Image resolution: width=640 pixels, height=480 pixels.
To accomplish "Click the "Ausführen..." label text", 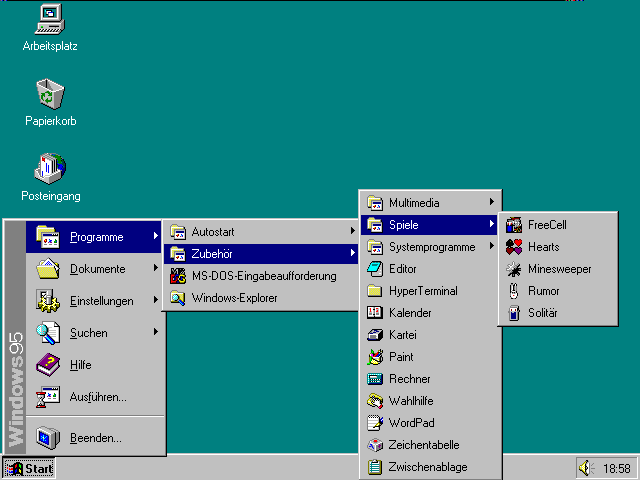I will 98,397.
